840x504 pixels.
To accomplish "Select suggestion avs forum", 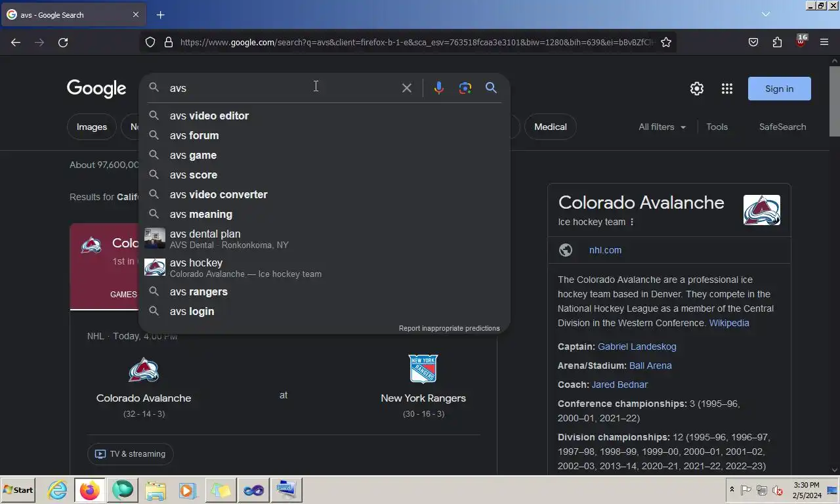I will click(324, 135).
